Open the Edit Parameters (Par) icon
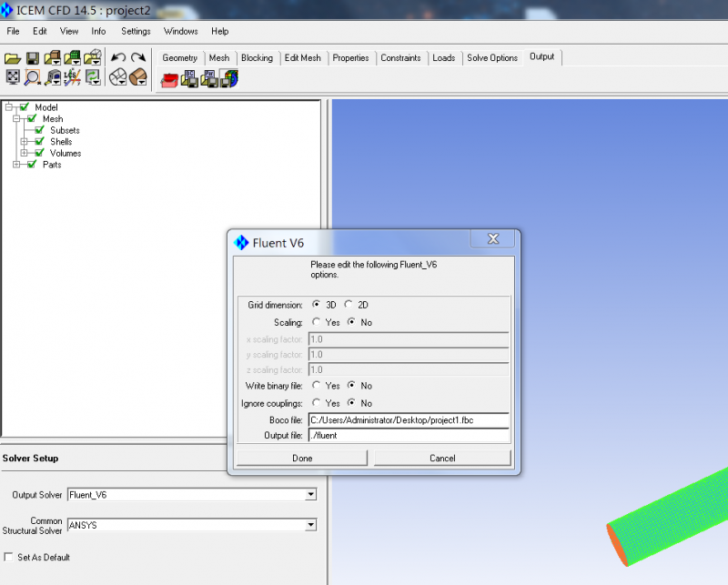 click(x=209, y=79)
